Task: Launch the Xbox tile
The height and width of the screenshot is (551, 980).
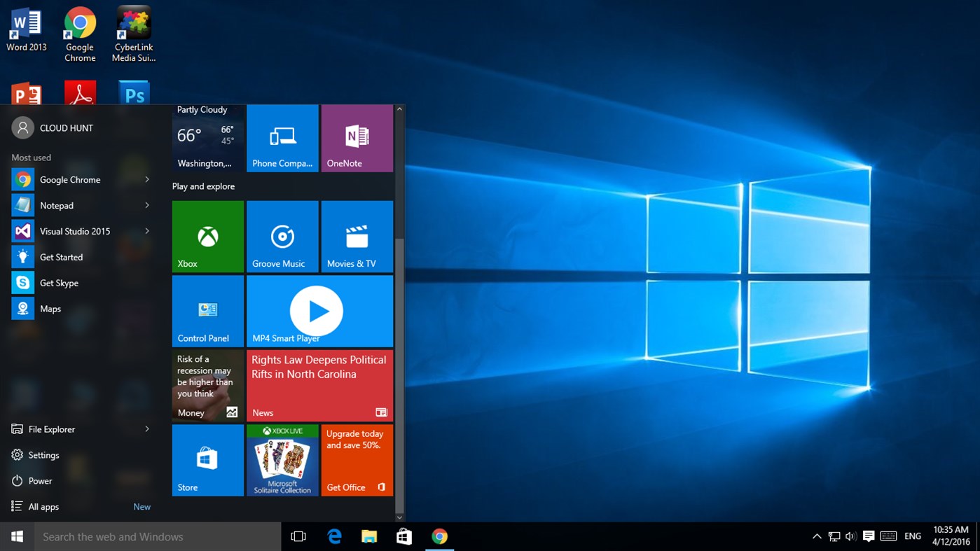Action: click(x=208, y=237)
